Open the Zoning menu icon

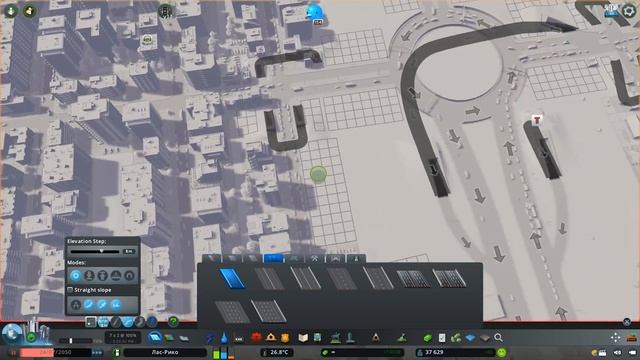pyautogui.click(x=169, y=338)
